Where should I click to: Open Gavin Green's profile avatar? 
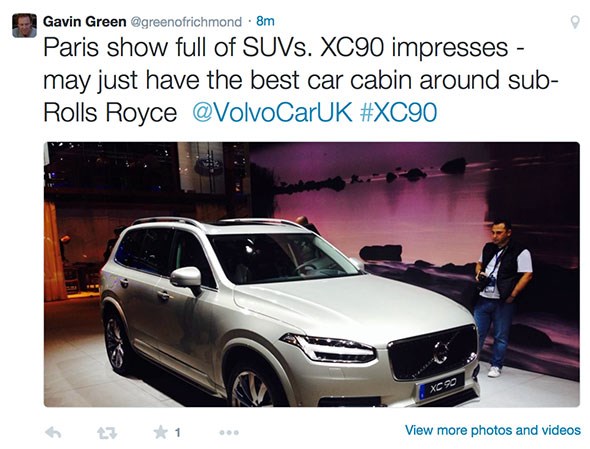(x=24, y=26)
